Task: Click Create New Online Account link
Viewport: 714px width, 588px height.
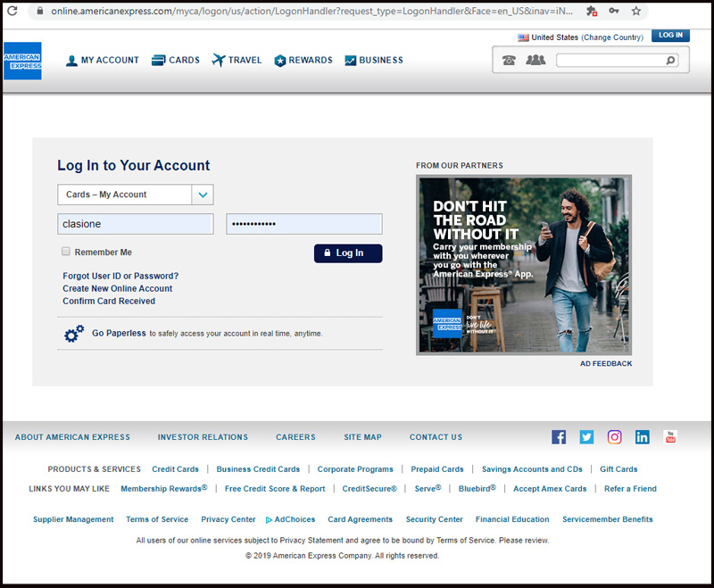Action: pos(118,288)
